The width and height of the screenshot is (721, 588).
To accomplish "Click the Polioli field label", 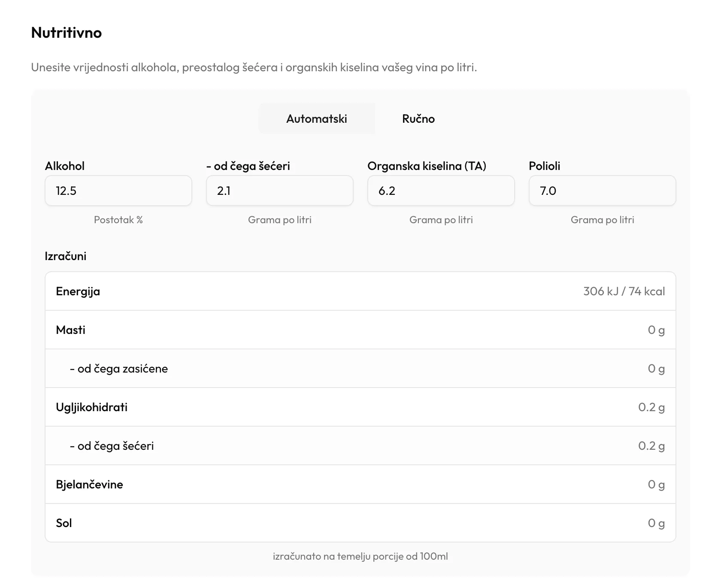I will coord(545,166).
